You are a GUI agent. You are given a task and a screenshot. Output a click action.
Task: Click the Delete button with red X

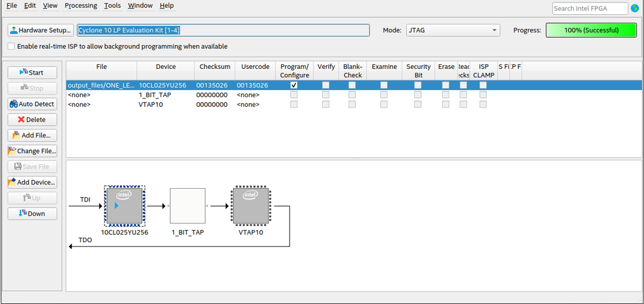[x=32, y=120]
